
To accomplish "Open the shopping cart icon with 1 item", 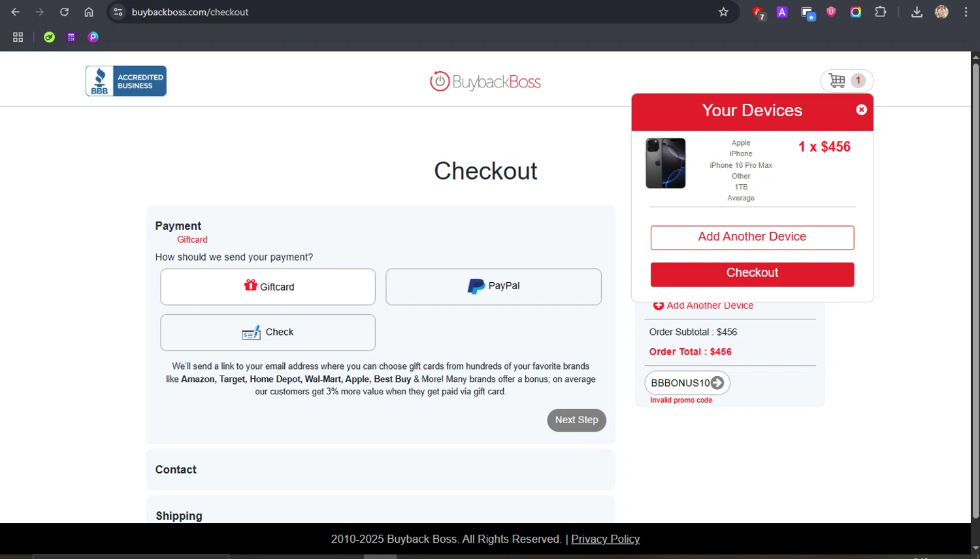I will click(847, 81).
